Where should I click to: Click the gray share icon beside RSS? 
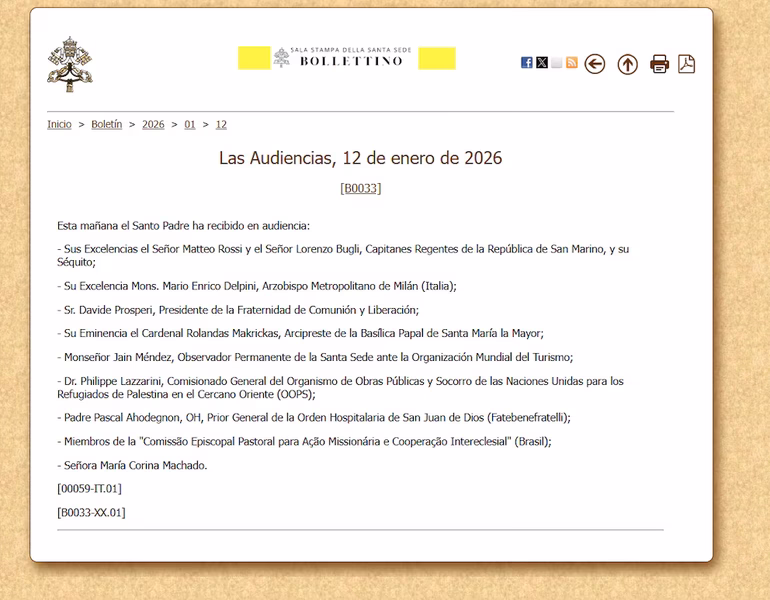[557, 63]
